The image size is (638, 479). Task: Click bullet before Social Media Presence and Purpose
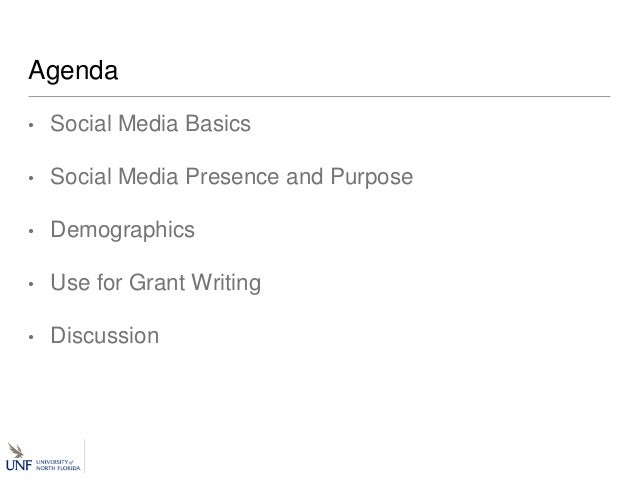(x=31, y=181)
